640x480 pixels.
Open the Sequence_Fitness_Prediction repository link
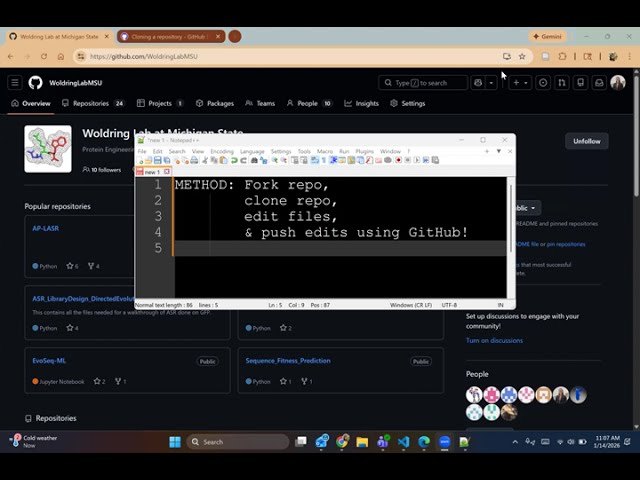[288, 360]
